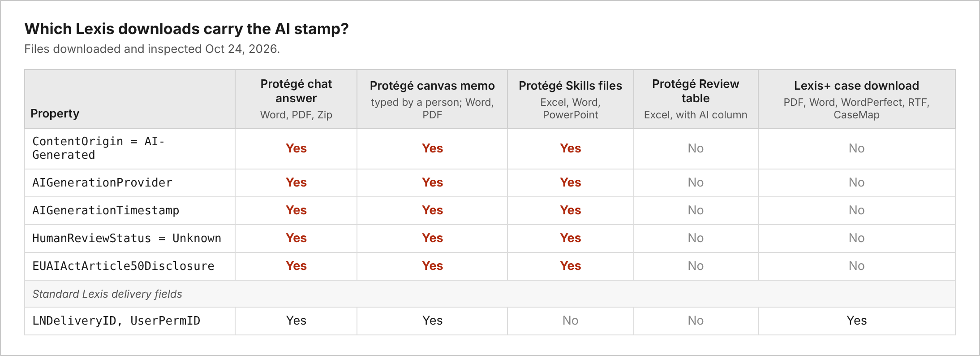The width and height of the screenshot is (980, 356).
Task: Click the 'Property' column header
Action: pos(55,113)
